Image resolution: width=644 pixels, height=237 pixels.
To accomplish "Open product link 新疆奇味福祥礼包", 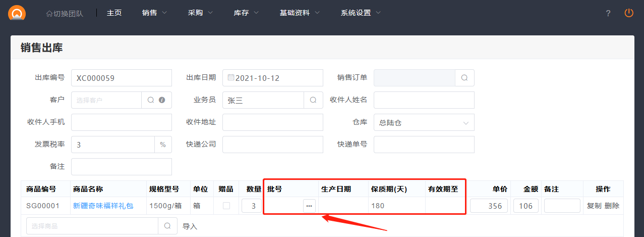I will pos(103,206).
